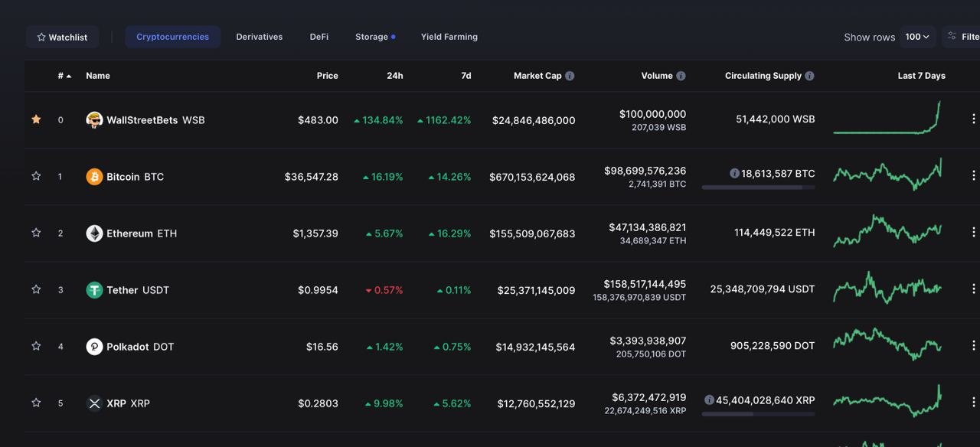Sort by rank number column header
This screenshot has height=447, width=980.
point(64,76)
